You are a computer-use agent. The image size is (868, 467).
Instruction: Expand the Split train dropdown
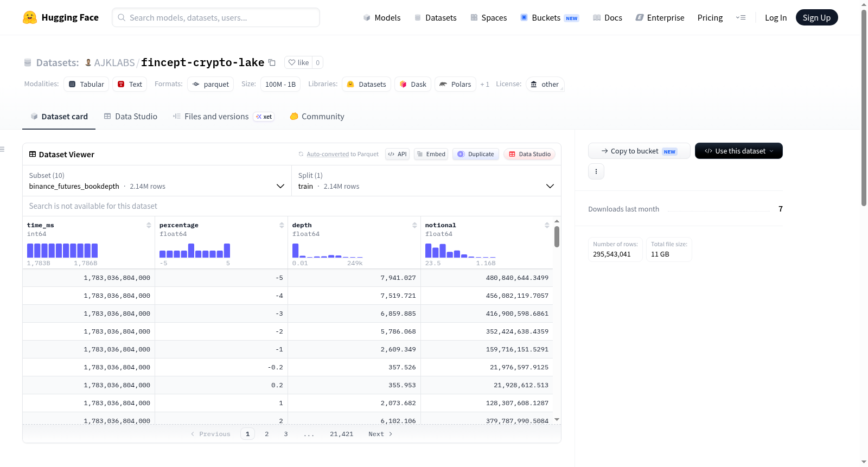tap(426, 181)
